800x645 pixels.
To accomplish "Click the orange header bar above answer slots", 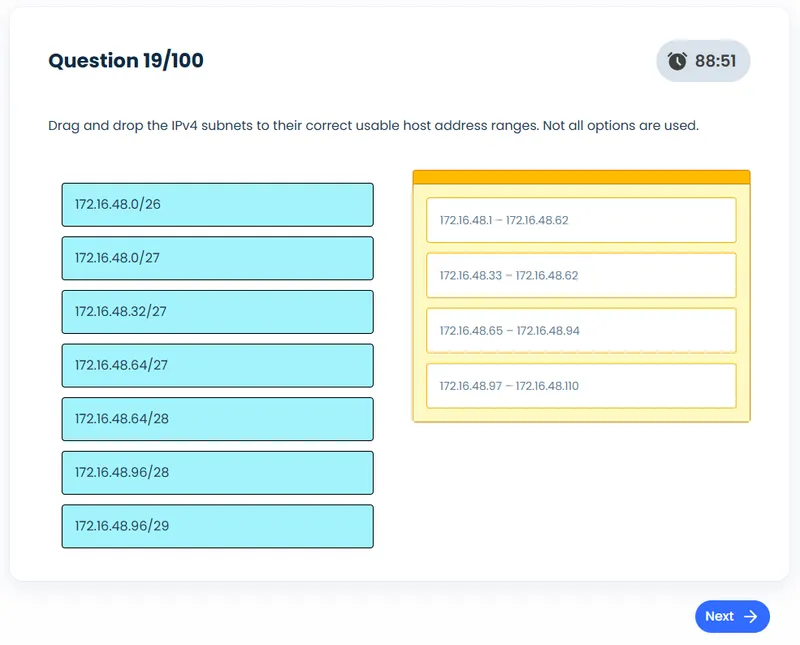I will pos(582,176).
